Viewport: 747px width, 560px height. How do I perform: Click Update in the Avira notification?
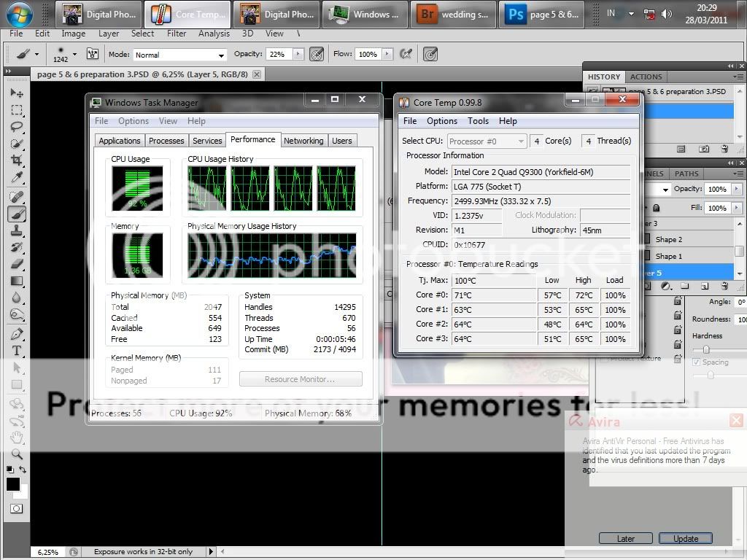(686, 539)
